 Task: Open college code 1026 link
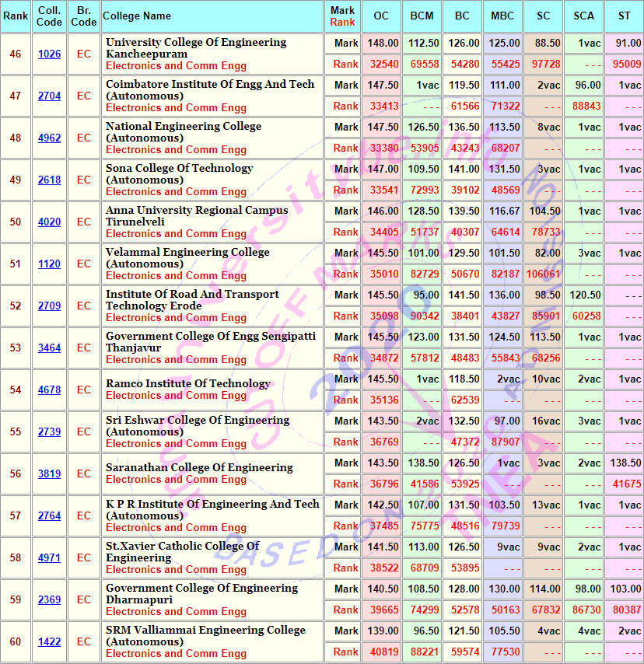(49, 54)
